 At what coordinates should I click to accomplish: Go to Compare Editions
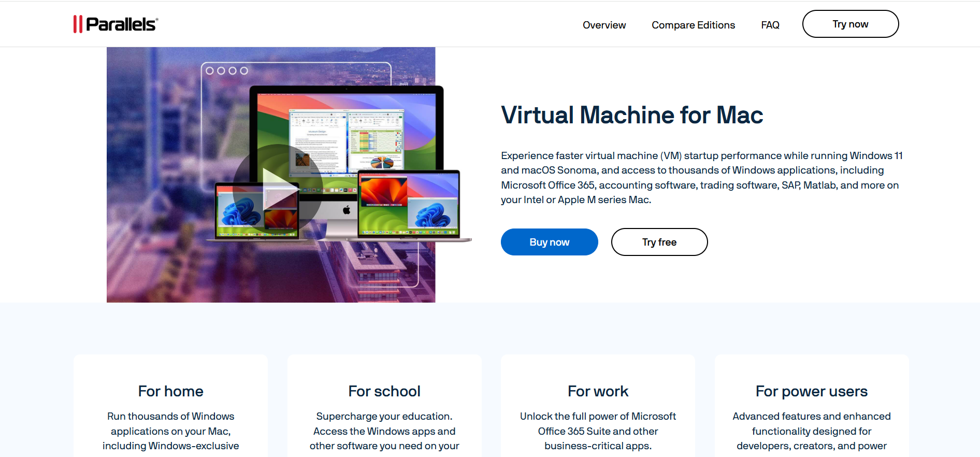tap(693, 25)
